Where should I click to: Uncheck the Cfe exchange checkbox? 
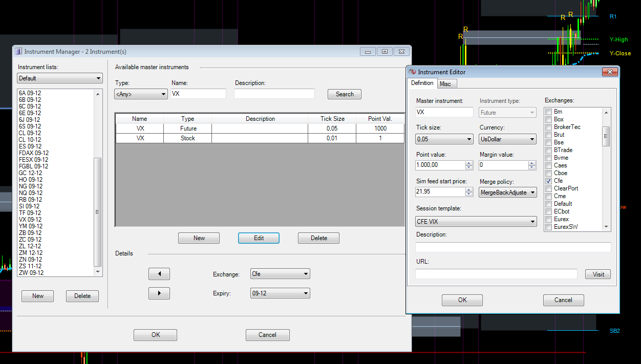click(548, 181)
